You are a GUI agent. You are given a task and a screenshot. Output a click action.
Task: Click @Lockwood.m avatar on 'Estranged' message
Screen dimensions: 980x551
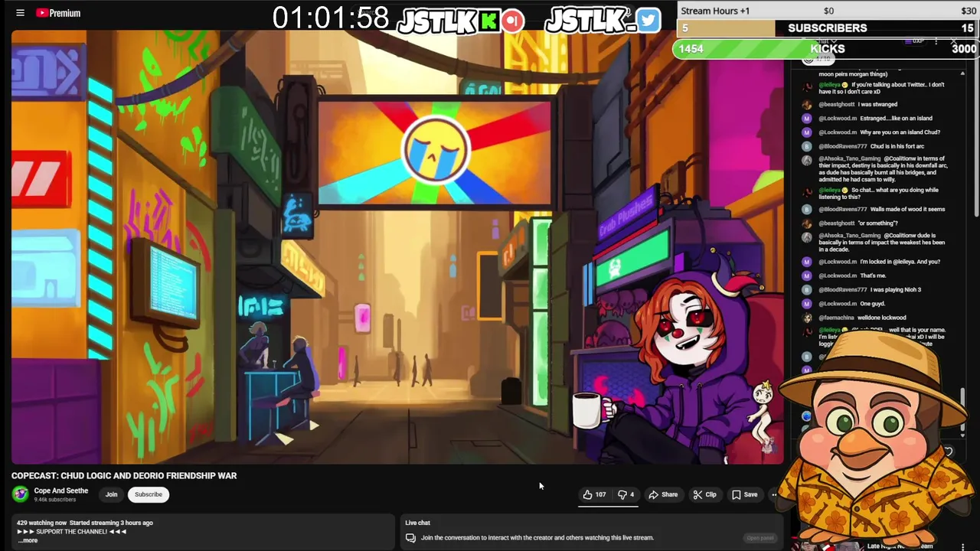point(806,119)
